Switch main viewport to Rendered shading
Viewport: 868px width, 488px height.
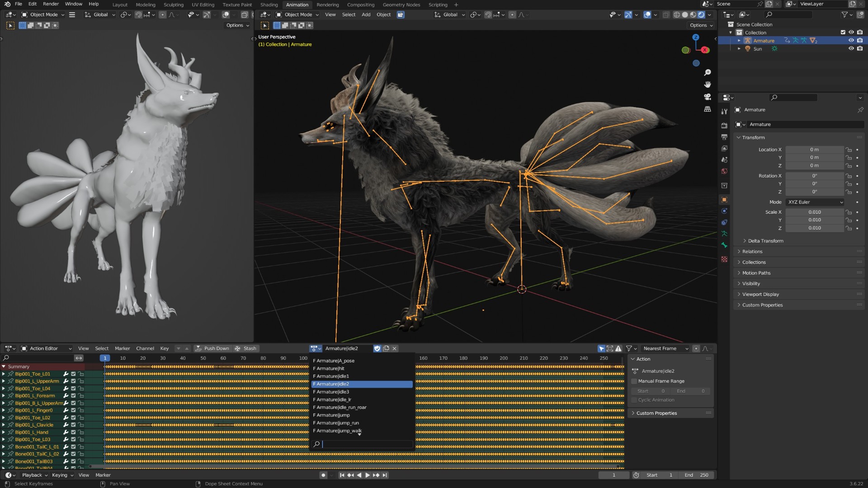[x=701, y=14]
